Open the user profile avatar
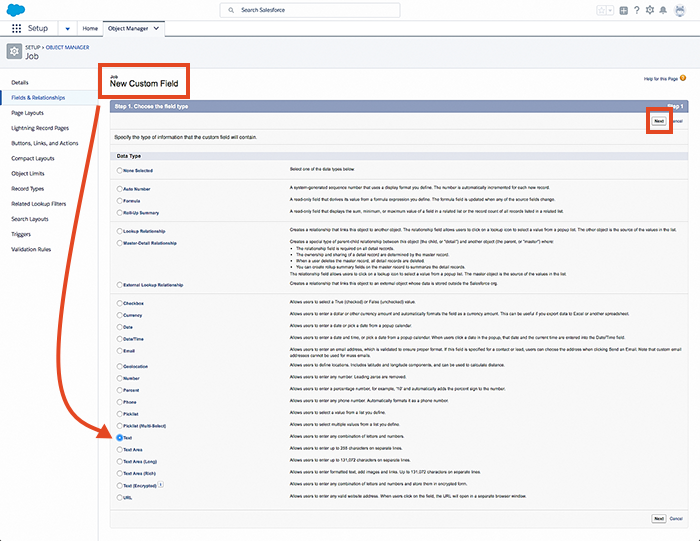Viewport: 700px width, 541px height. [680, 10]
